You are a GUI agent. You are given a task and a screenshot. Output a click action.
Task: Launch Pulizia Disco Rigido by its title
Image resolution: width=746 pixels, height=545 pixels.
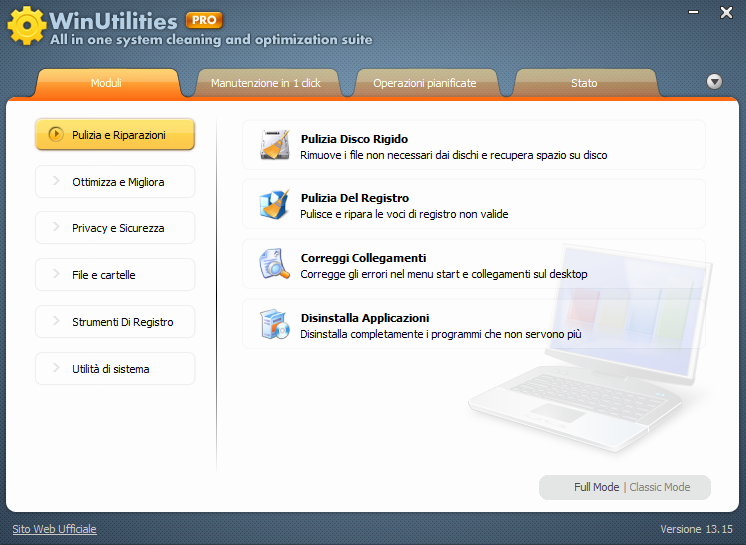click(354, 139)
